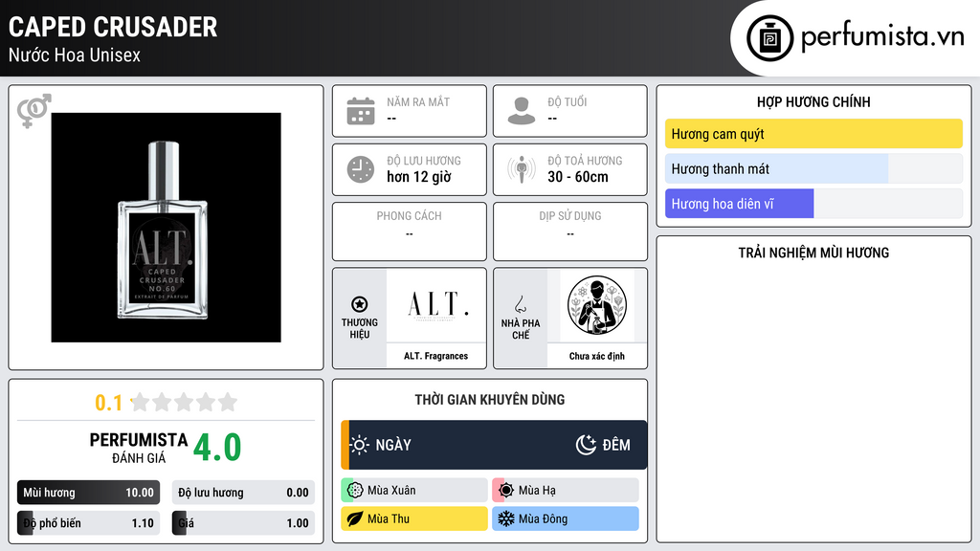Image resolution: width=980 pixels, height=551 pixels.
Task: Click the snowflake icon for Mùa Đông
Action: 506,518
